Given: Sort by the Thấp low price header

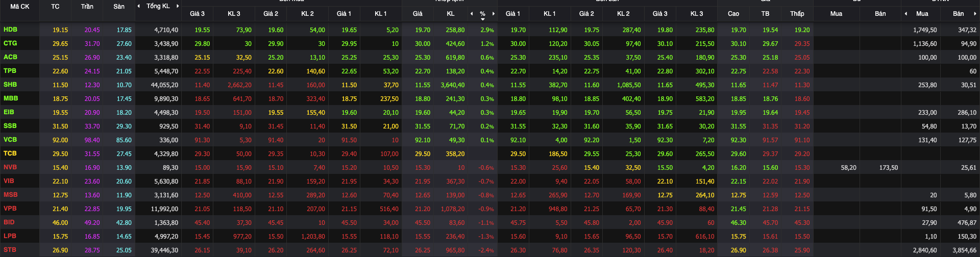Looking at the screenshot, I should click(797, 14).
